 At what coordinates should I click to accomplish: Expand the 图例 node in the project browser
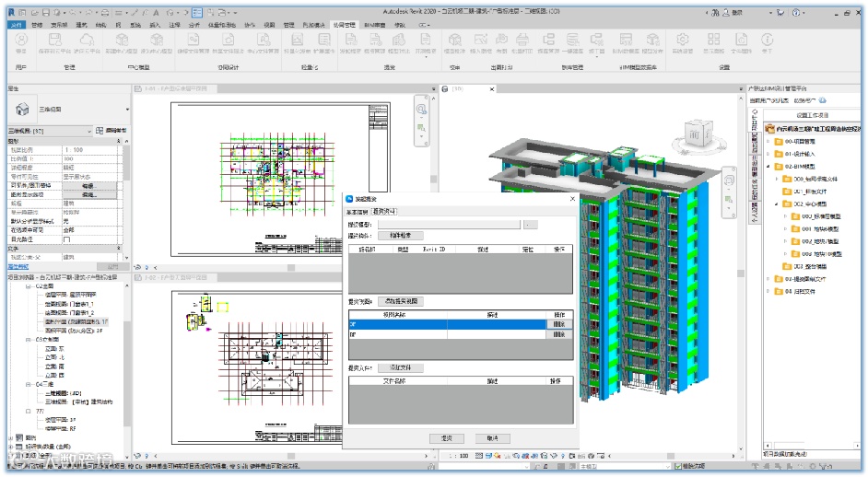[x=10, y=437]
